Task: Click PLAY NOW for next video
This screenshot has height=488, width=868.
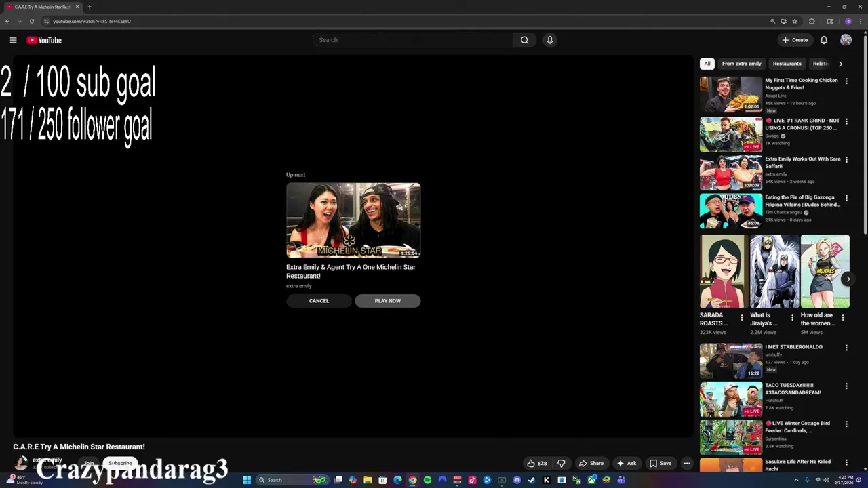Action: pyautogui.click(x=387, y=301)
